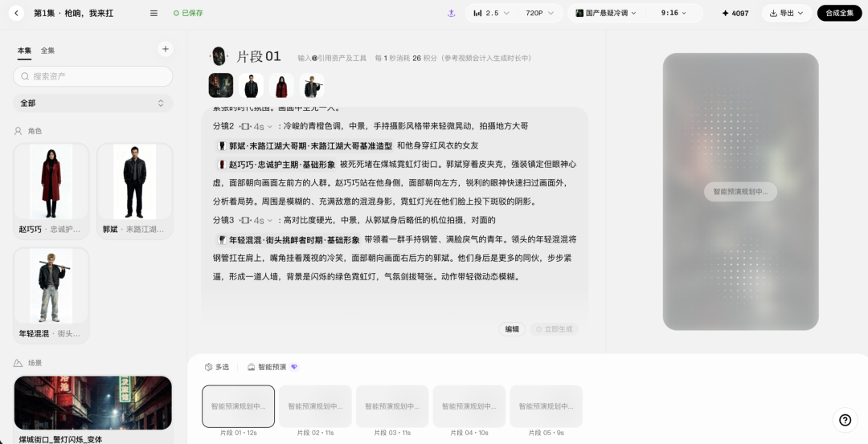Click the preview panel placeholder

(741, 192)
